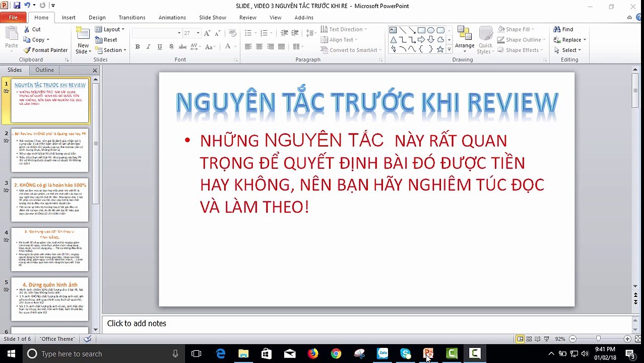This screenshot has height=363, width=644.
Task: Reset the slide layout
Action: [106, 40]
